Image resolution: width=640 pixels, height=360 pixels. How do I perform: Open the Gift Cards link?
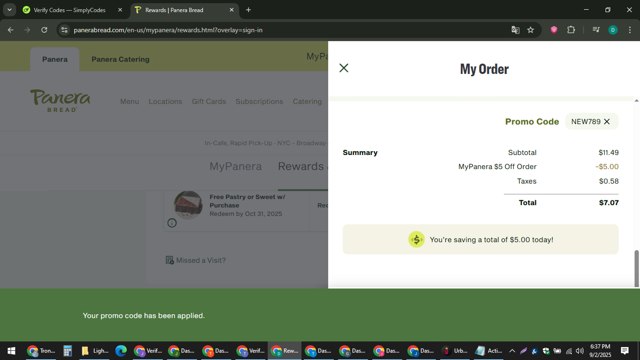pos(209,101)
